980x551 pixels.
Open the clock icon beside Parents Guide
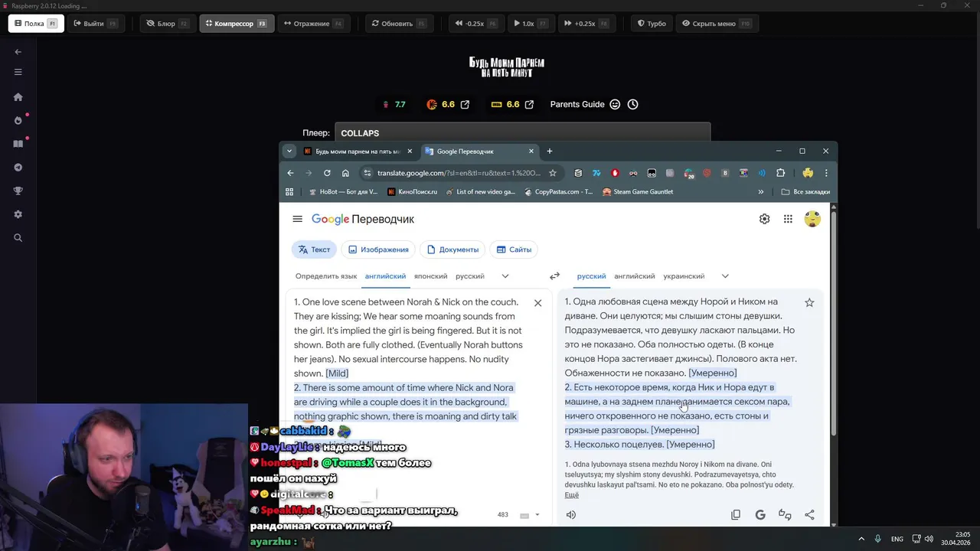pos(632,104)
